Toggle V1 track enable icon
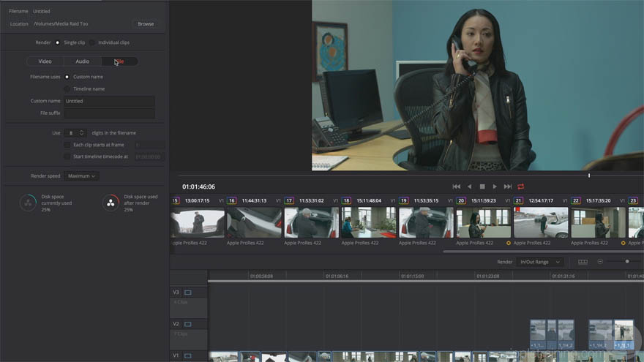Screen dimensions: 644x362 point(188,355)
